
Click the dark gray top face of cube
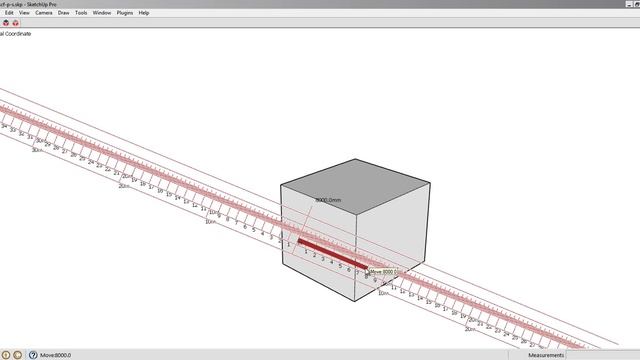(356, 186)
